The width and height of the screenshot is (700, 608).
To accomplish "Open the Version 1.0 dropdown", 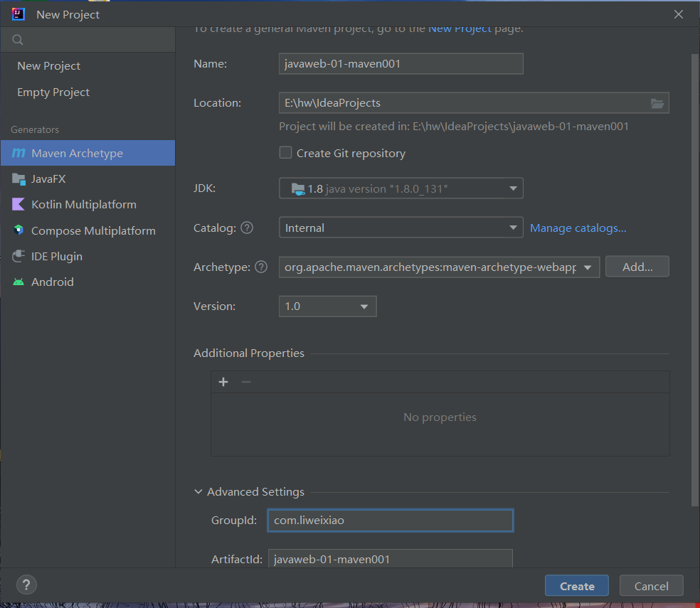I will 328,306.
